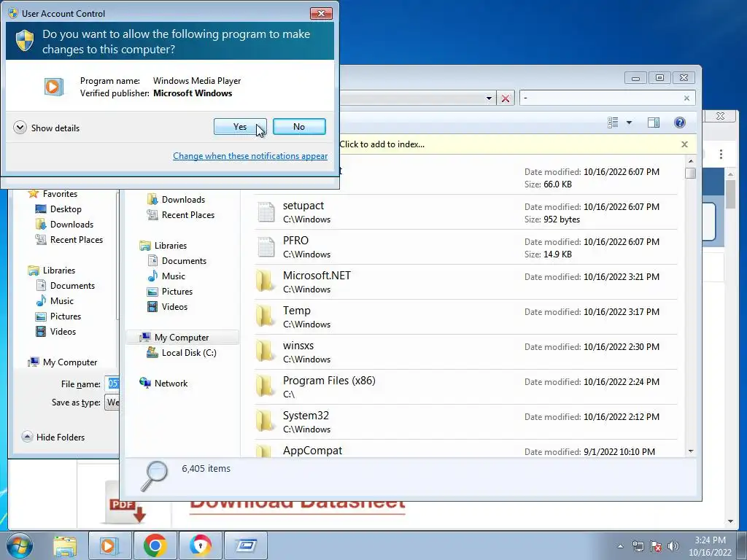747x560 pixels.
Task: Open Music in Save As dialog pane
Action: click(x=55, y=301)
